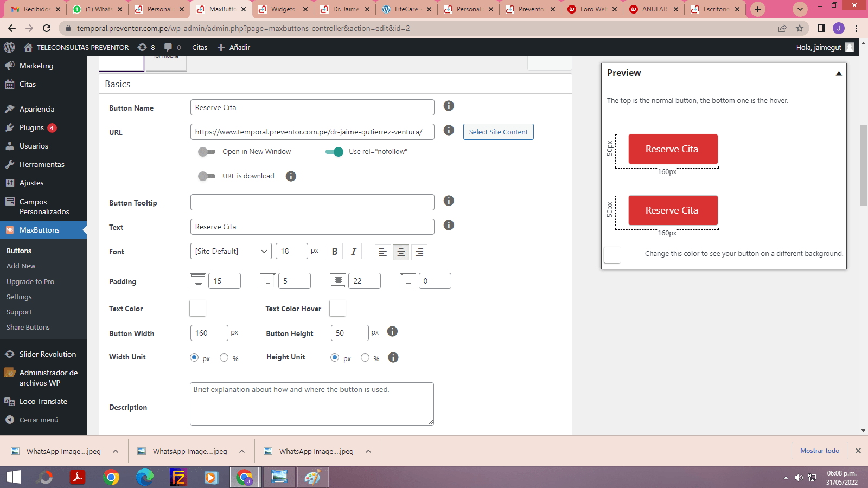
Task: Open Text Color swatch picker
Action: [197, 308]
